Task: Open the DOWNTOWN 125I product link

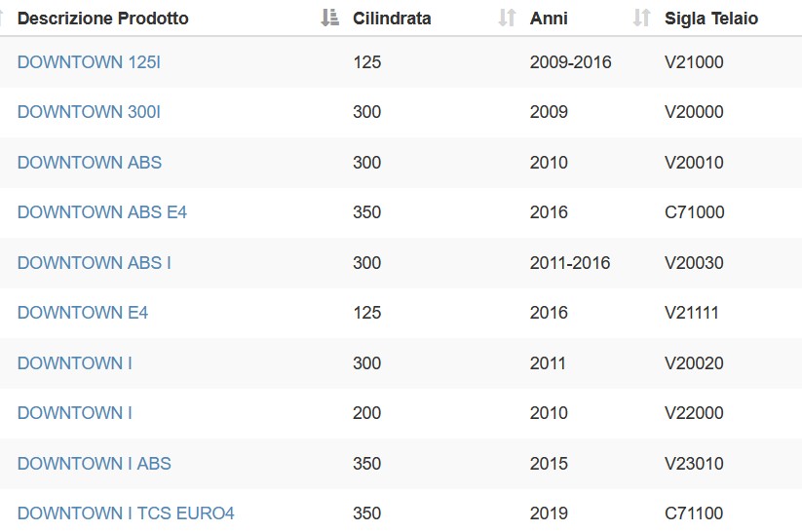Action: coord(89,62)
